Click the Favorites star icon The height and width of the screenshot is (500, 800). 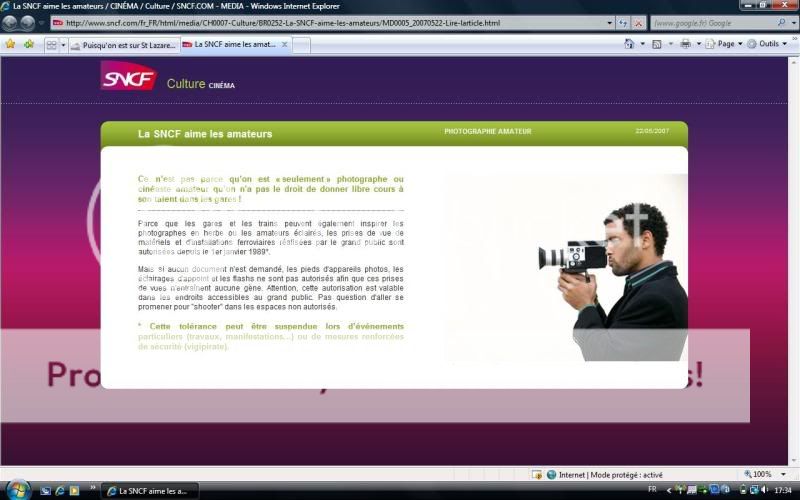click(10, 44)
